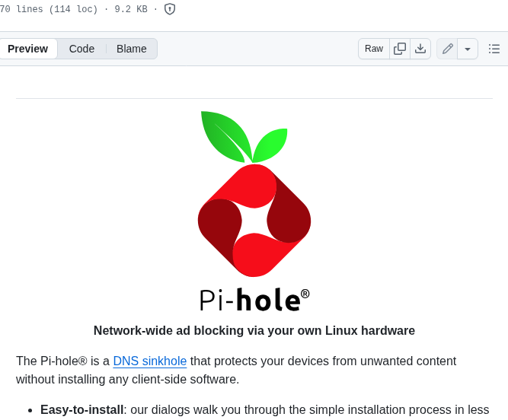Screen dimensions: 508x420
Task: Select the 'Network-wide ad blocking' heading text
Action: click(x=254, y=331)
